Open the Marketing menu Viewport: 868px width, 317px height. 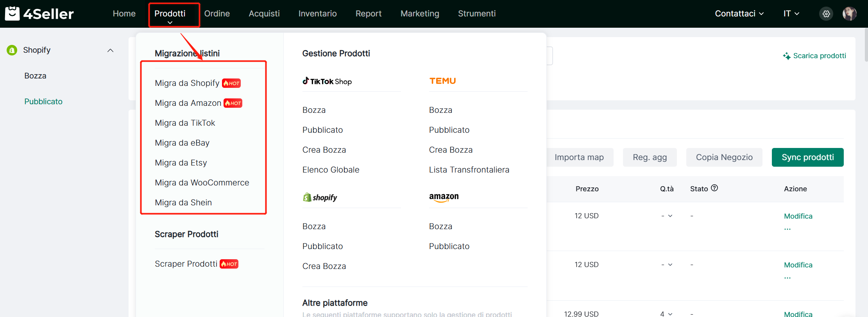coord(420,14)
